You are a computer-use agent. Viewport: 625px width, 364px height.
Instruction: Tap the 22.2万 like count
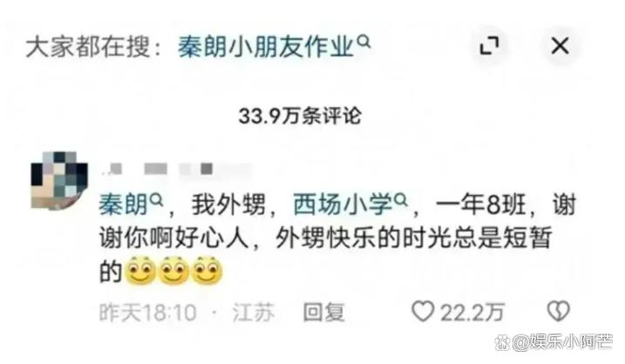click(x=472, y=313)
